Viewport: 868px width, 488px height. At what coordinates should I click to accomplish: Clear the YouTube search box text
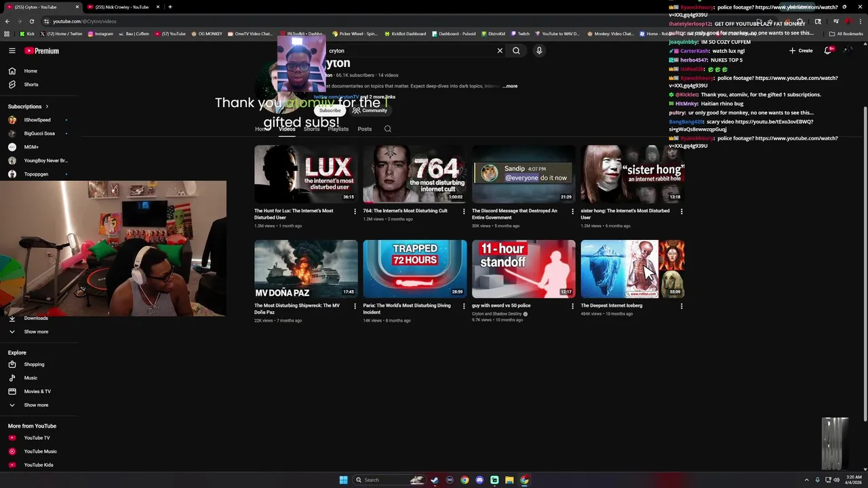click(x=500, y=51)
